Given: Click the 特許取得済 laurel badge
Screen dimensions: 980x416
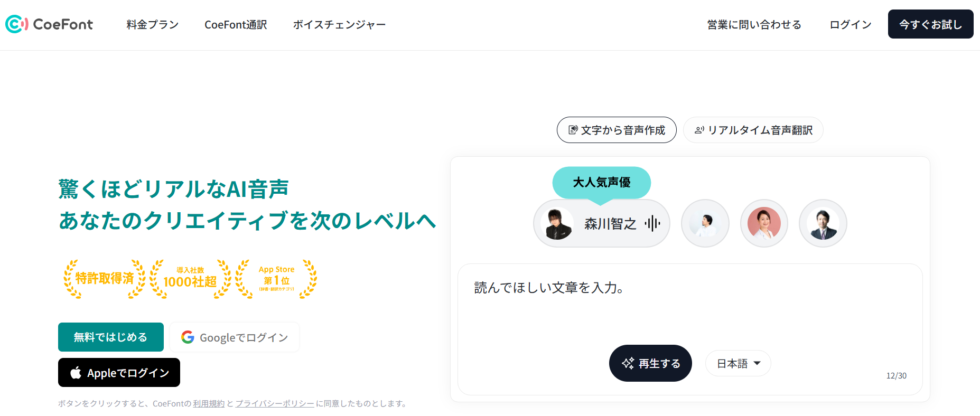Looking at the screenshot, I should (x=104, y=278).
